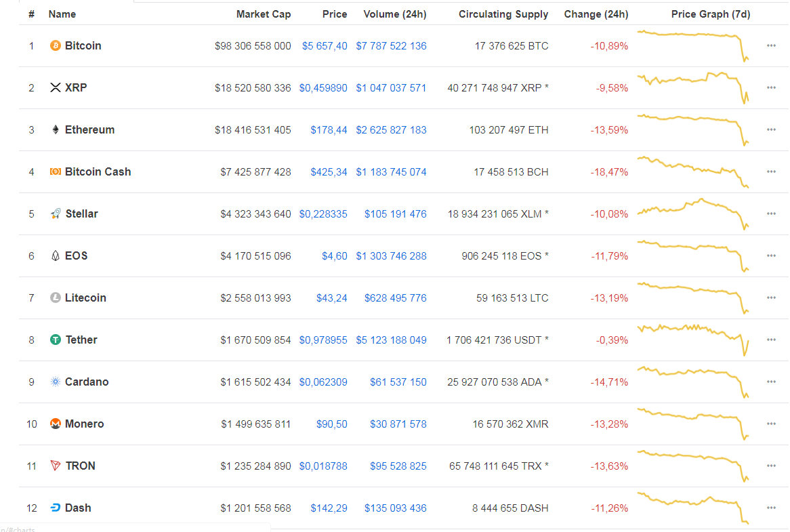This screenshot has height=532, width=790.
Task: Click the Bitcoin Cash logo icon
Action: click(x=56, y=171)
